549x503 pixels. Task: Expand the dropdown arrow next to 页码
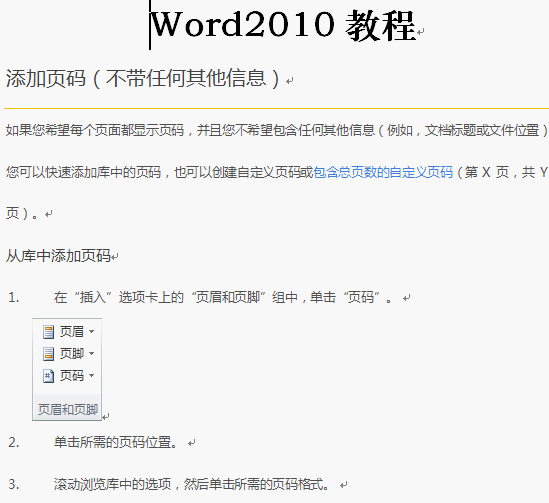pyautogui.click(x=91, y=376)
